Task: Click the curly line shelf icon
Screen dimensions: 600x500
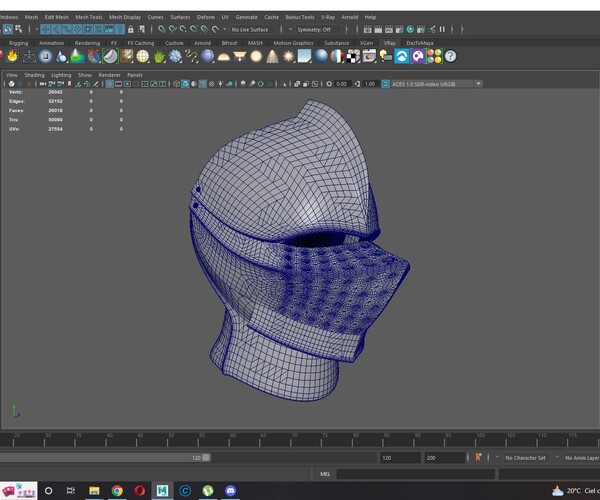Action: click(x=191, y=56)
